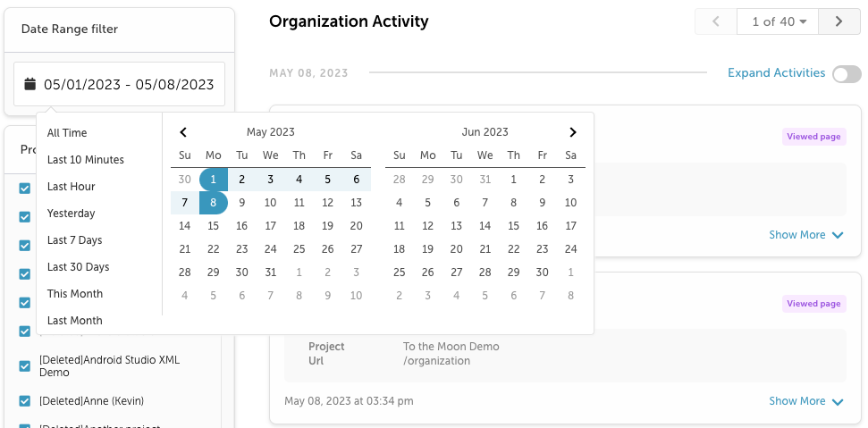Expand Show More on 03:34 pm activity

click(x=806, y=401)
